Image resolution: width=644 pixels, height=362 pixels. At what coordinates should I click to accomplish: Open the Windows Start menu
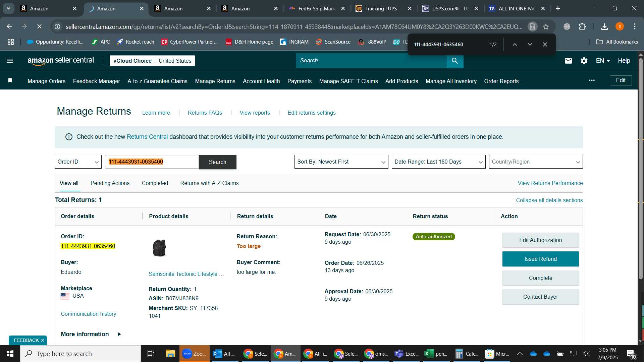tap(10, 354)
